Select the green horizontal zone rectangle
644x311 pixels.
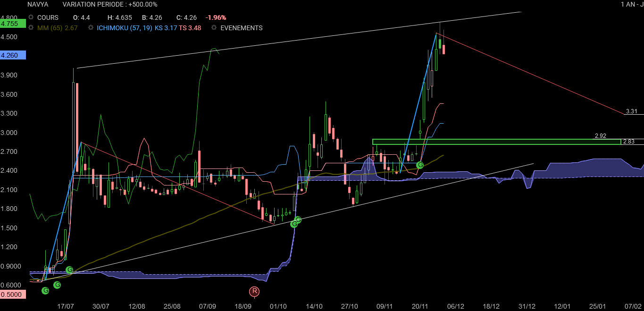[x=496, y=142]
